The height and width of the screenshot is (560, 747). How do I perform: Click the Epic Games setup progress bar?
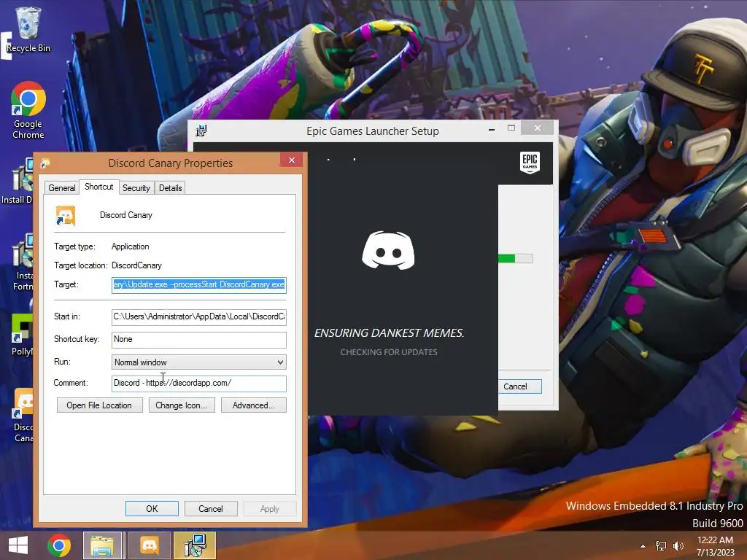click(516, 259)
